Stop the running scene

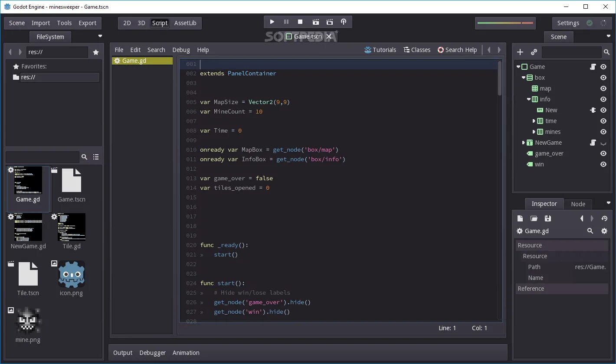[300, 22]
